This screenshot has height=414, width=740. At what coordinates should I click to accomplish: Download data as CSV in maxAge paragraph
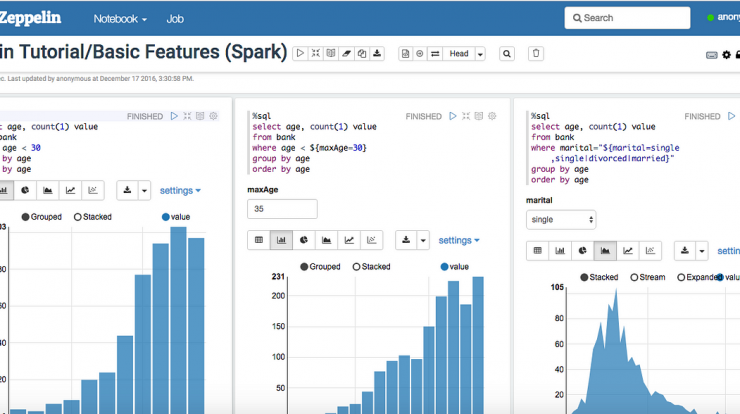tap(406, 240)
